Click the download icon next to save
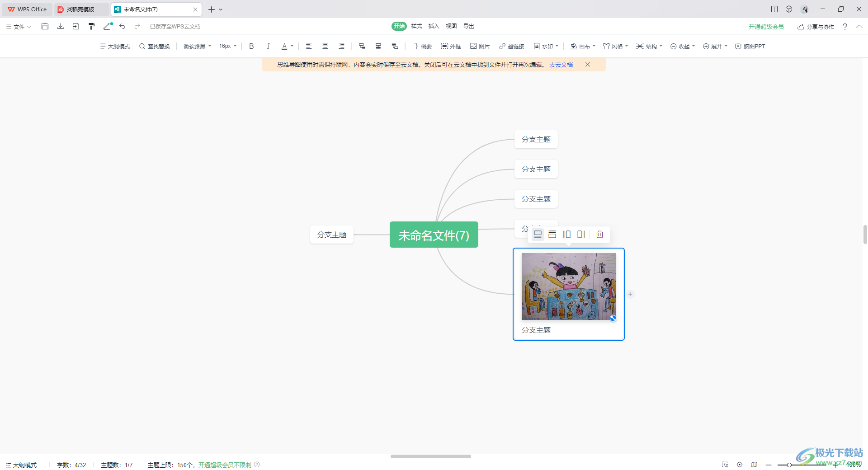The width and height of the screenshot is (868, 470). tap(60, 26)
